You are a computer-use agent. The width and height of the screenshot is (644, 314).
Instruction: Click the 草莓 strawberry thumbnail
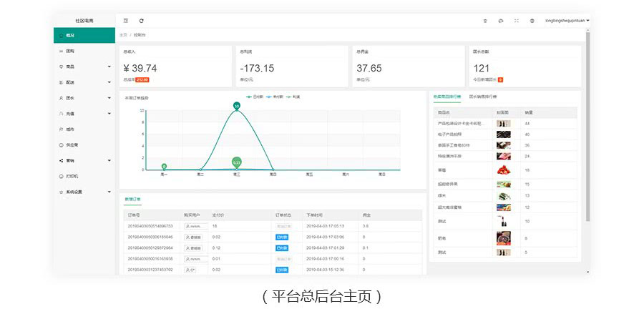pyautogui.click(x=504, y=170)
